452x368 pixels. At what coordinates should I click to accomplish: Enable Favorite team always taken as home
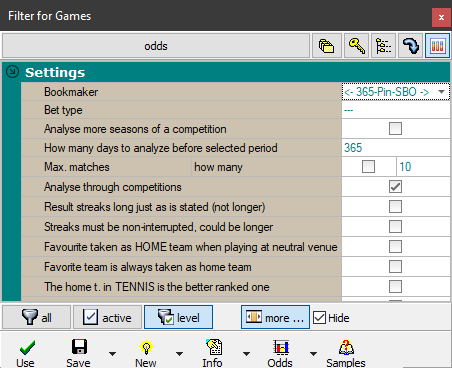[x=395, y=266]
